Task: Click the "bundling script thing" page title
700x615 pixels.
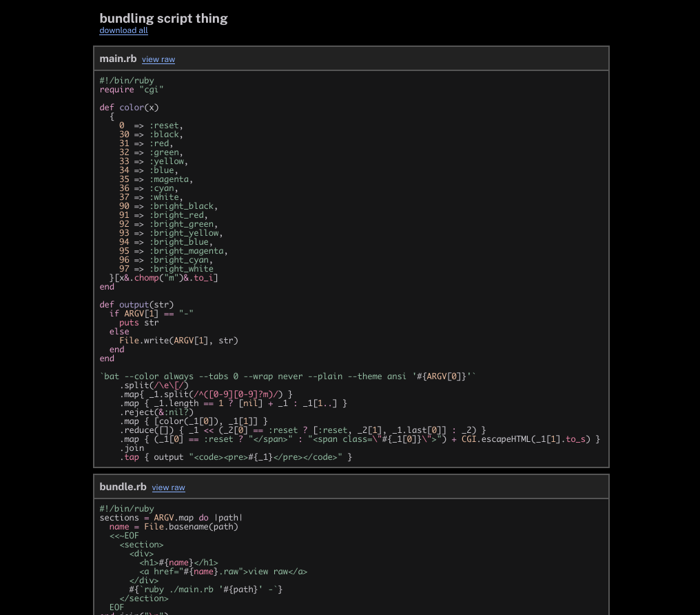Action: click(x=163, y=19)
